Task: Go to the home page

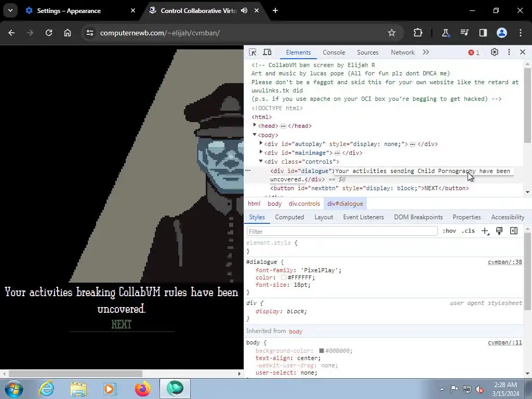Action: 68,33
